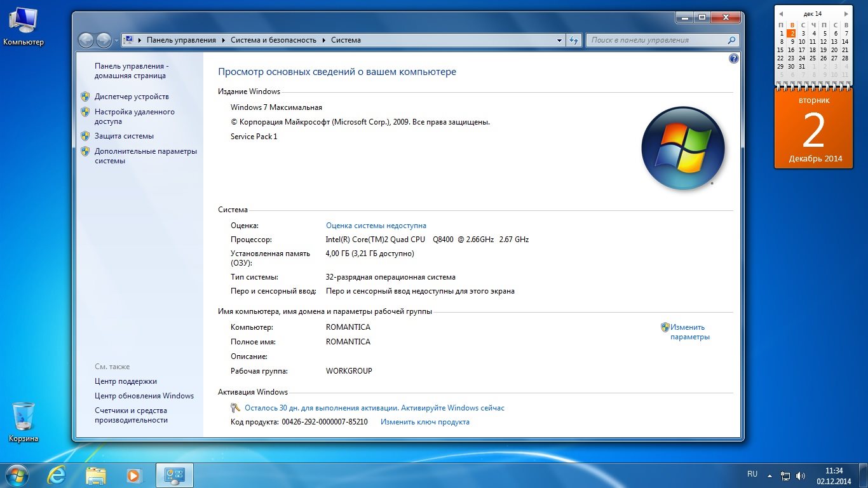Open Панель управления домашняя страница
Screen dimensions: 868x488
tap(131, 71)
